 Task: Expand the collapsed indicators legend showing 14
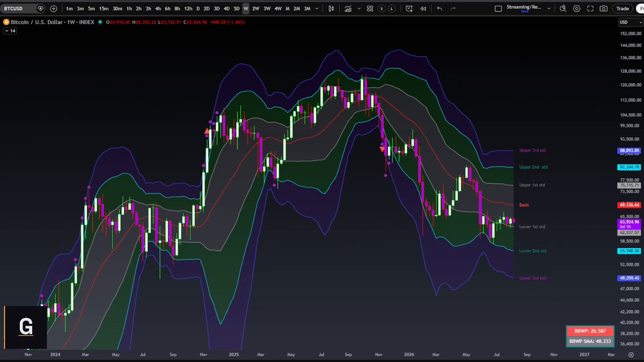click(x=10, y=31)
